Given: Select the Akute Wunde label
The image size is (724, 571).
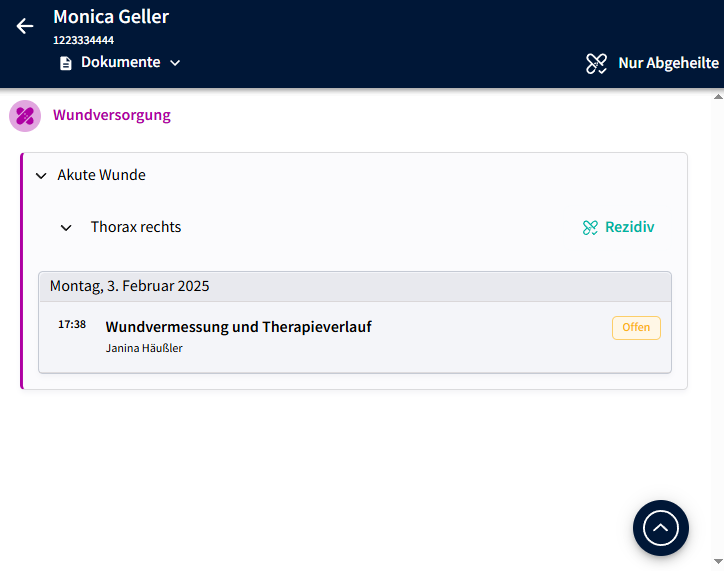Looking at the screenshot, I should click(x=101, y=175).
